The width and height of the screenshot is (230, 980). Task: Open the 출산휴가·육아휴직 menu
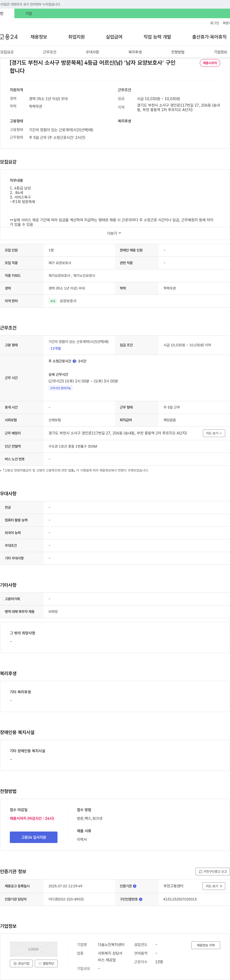209,37
